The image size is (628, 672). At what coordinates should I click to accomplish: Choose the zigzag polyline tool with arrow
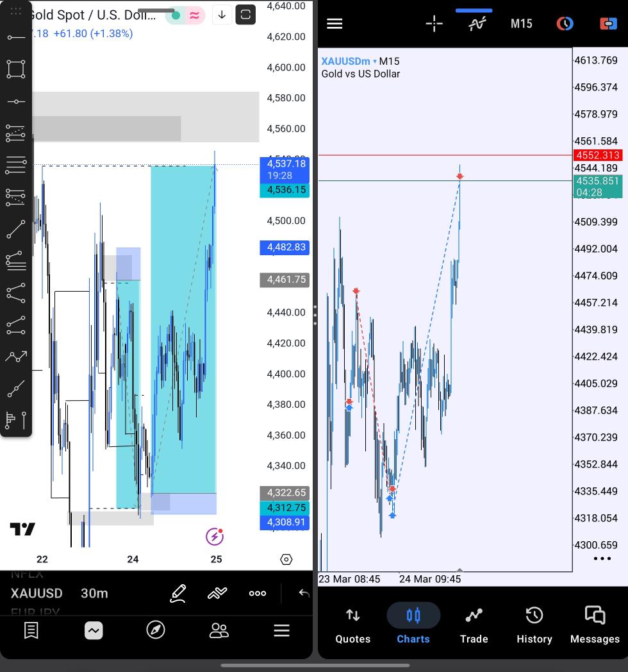pos(16,357)
